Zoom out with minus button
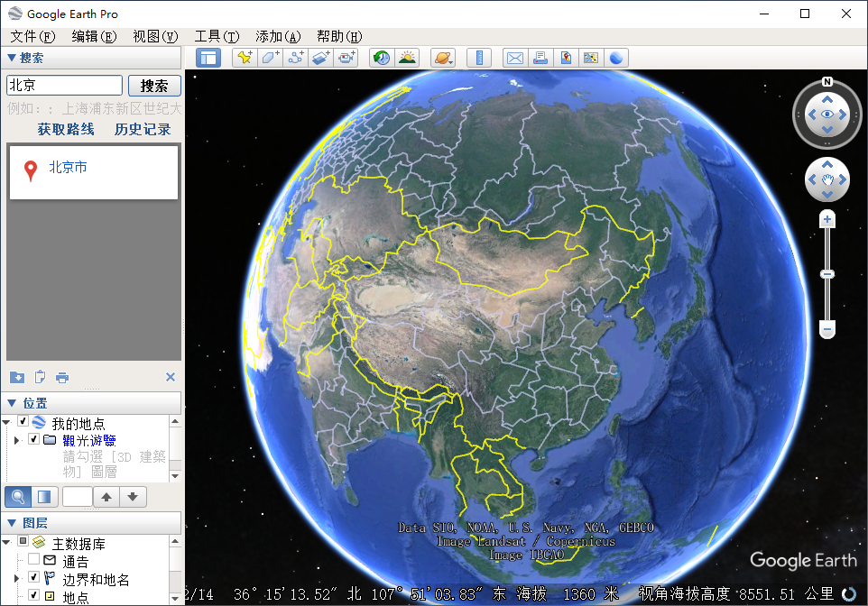This screenshot has width=868, height=606. coord(827,329)
